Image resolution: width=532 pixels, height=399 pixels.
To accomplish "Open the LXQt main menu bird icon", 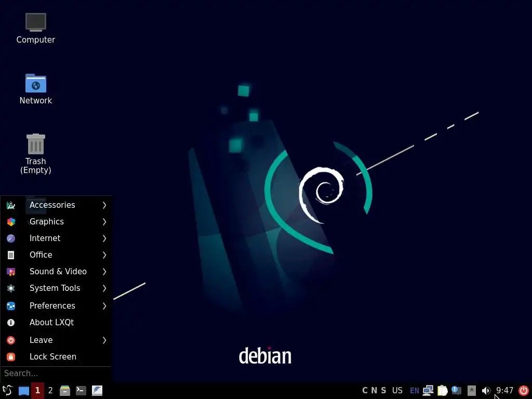I will 7,391.
